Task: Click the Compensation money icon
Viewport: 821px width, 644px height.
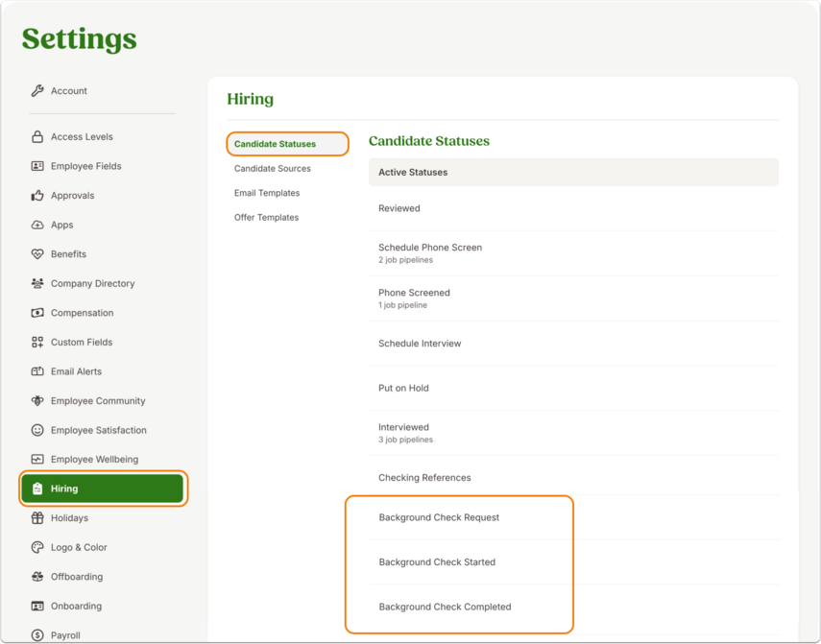Action: [x=37, y=313]
